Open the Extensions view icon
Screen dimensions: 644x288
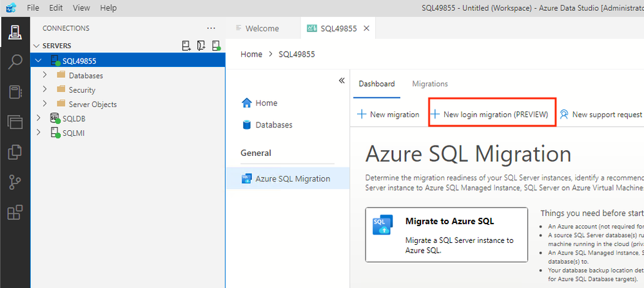pos(15,213)
